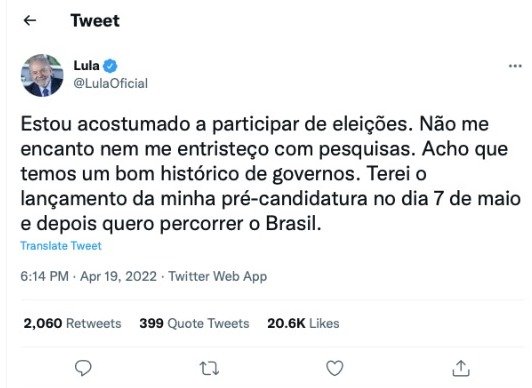Open the share upload icon
532x388 pixels.
point(461,368)
